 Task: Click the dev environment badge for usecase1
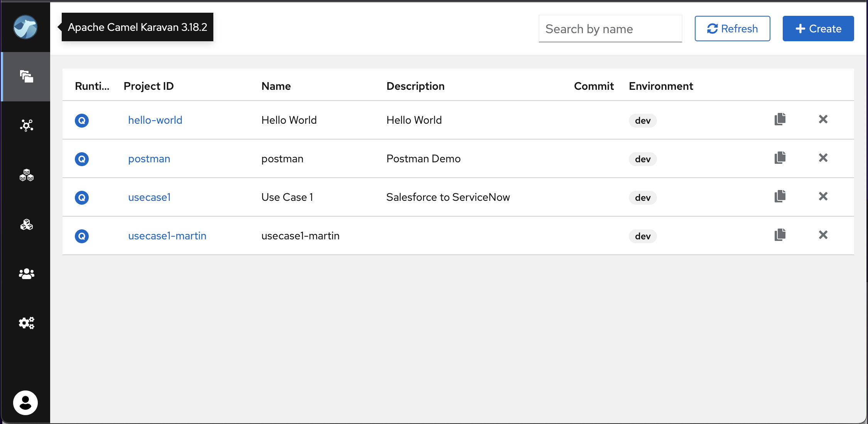click(x=642, y=198)
